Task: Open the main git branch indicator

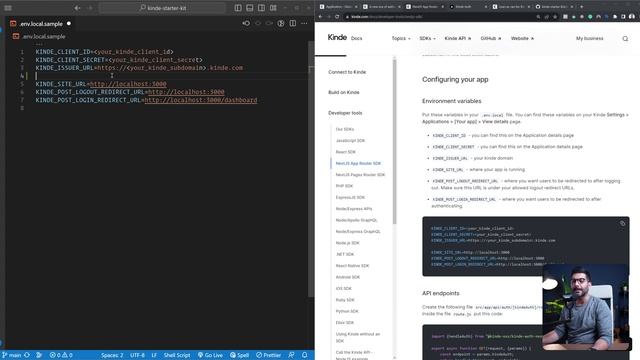Action: click(x=11, y=355)
